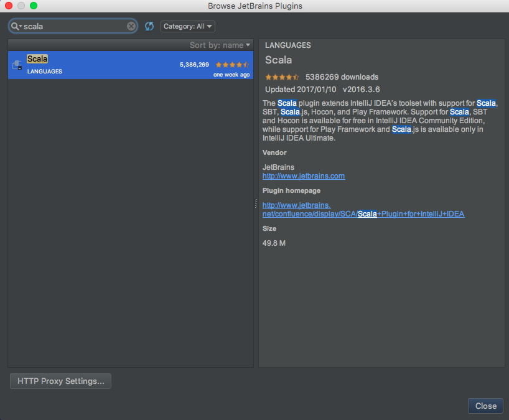Click the green zoom window button

[34, 6]
